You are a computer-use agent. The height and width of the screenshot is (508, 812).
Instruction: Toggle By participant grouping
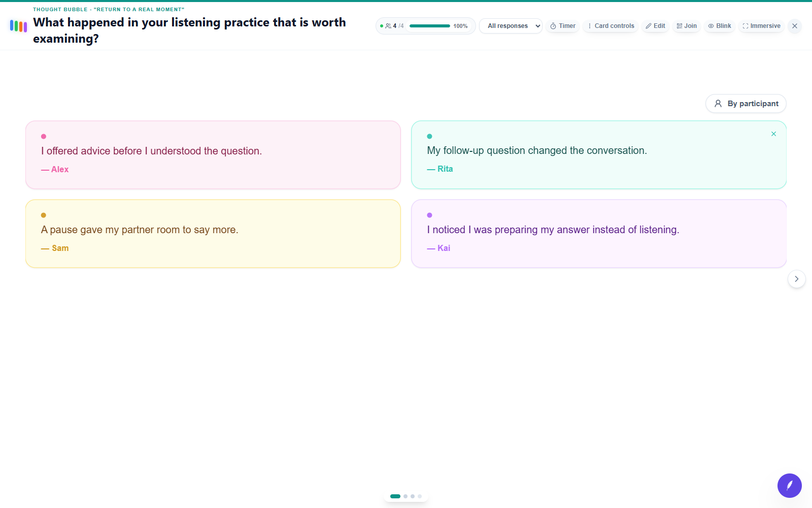[746, 104]
